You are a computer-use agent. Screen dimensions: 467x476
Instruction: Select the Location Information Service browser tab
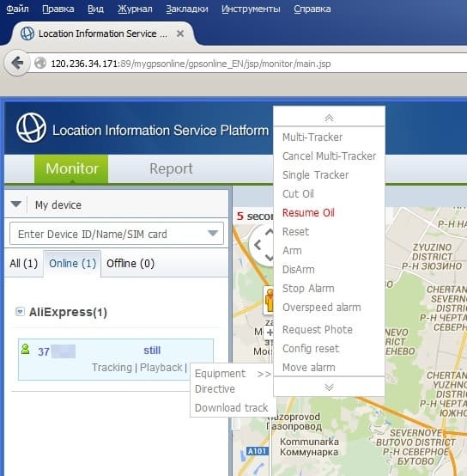point(102,34)
